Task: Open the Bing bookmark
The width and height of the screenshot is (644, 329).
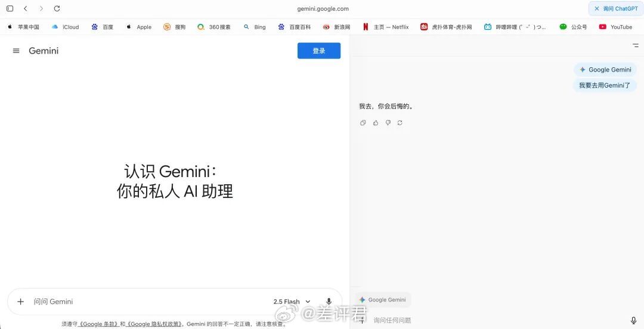Action: 255,27
